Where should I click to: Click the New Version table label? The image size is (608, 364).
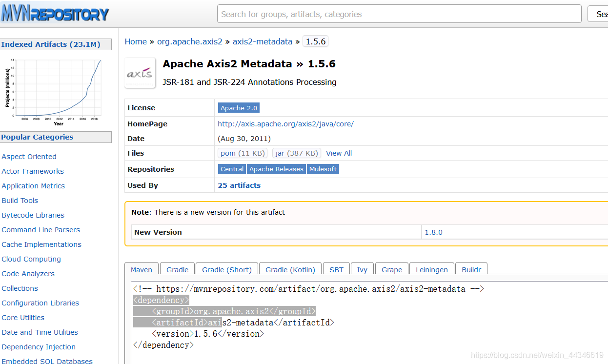(x=158, y=232)
